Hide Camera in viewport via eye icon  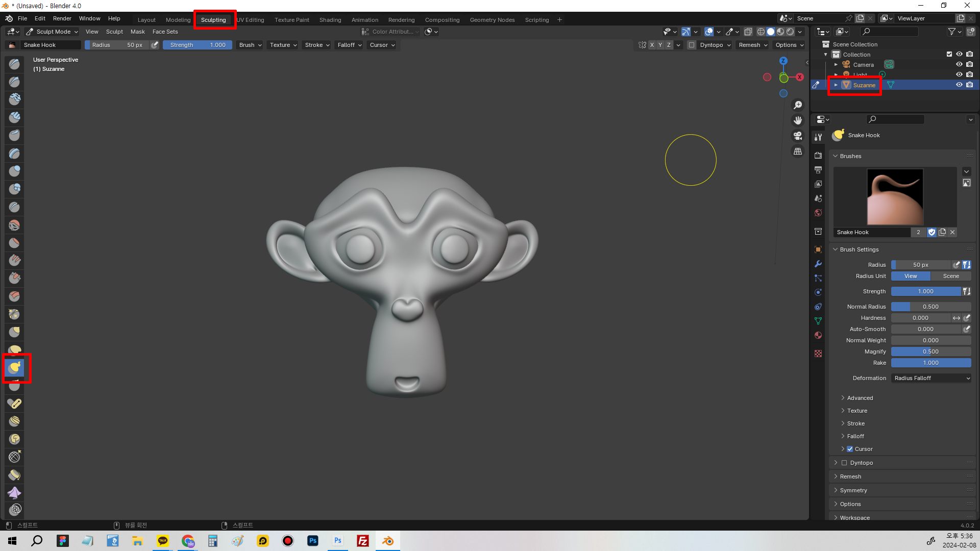point(959,64)
